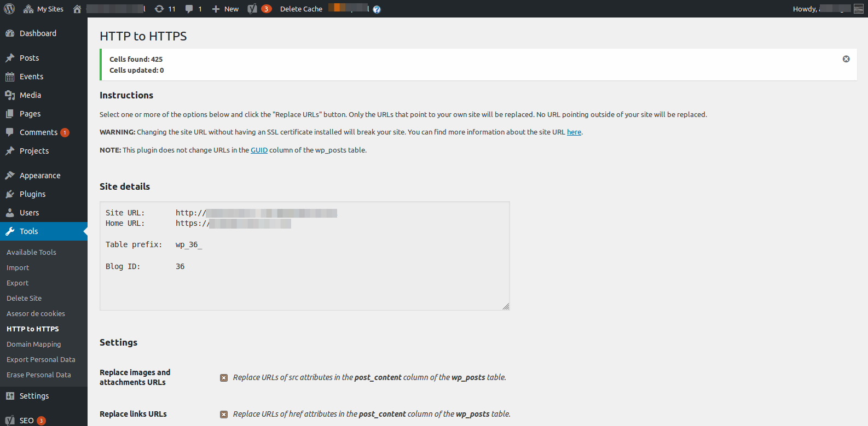868x426 pixels.
Task: Dismiss the Cells found notice
Action: pyautogui.click(x=846, y=59)
